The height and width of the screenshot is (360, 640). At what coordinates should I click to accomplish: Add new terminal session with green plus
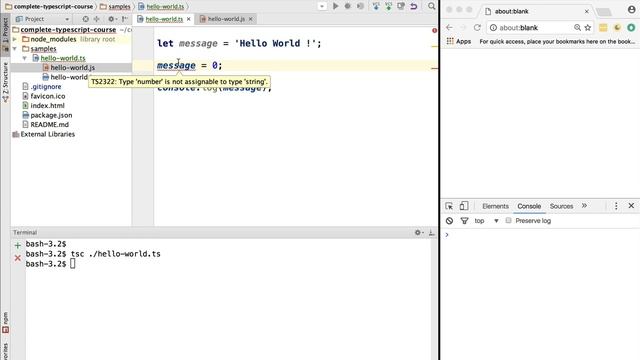point(18,245)
